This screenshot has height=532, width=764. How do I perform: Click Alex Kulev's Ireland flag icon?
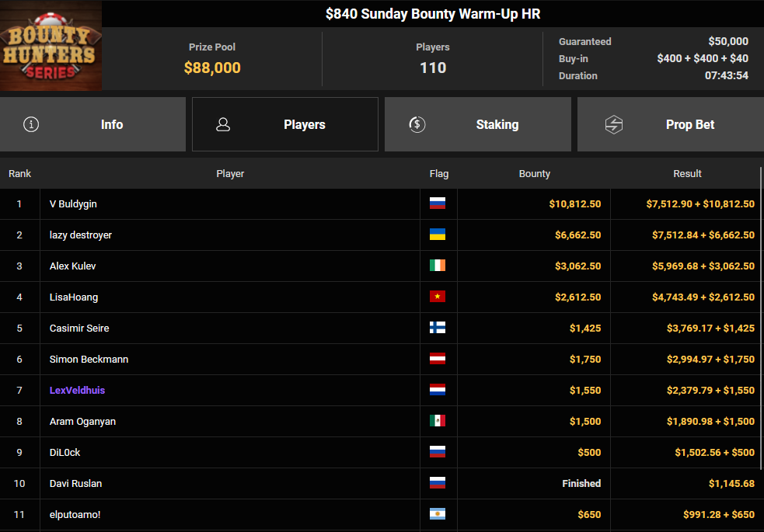pyautogui.click(x=438, y=266)
